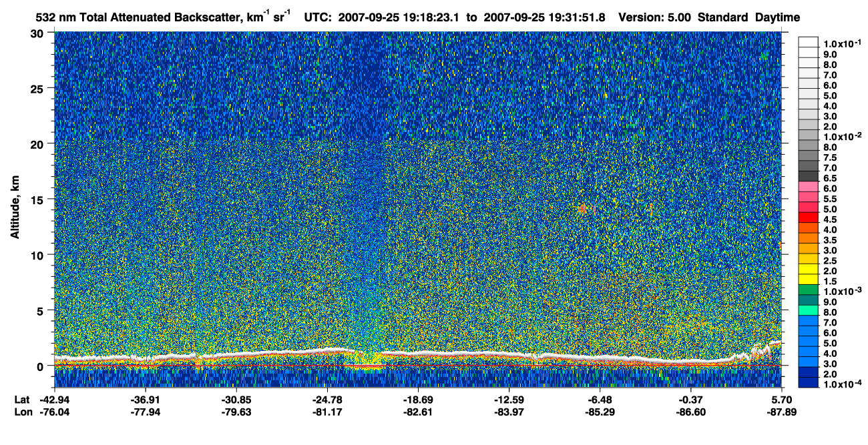Pick the darkest blue swatch at the colorbar bottom
Image resolution: width=868 pixels, height=445 pixels.
click(808, 383)
